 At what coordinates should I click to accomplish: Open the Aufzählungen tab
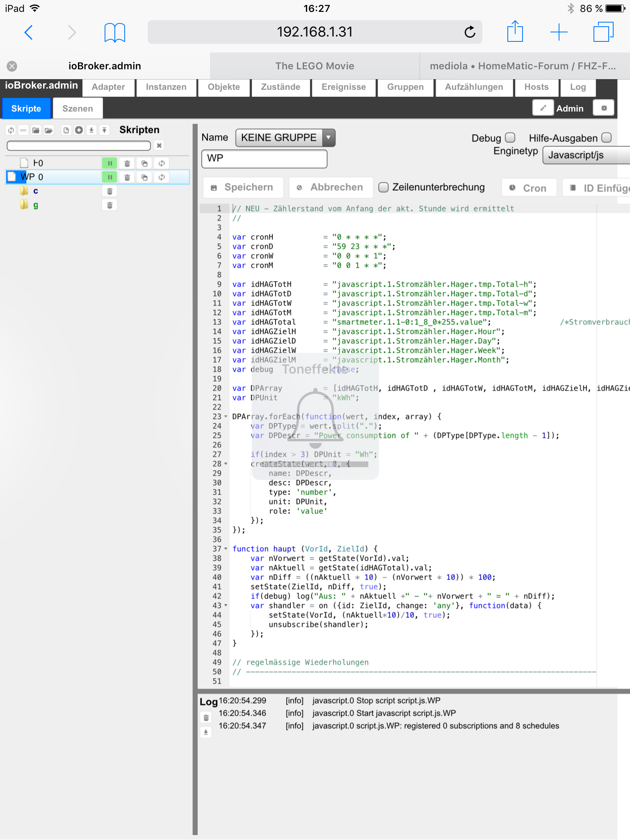click(x=474, y=87)
